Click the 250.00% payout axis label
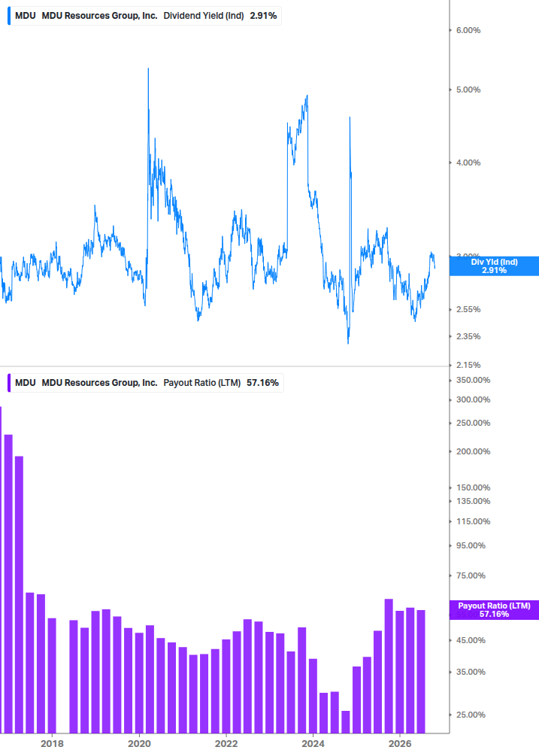This screenshot has width=539, height=756. (473, 423)
